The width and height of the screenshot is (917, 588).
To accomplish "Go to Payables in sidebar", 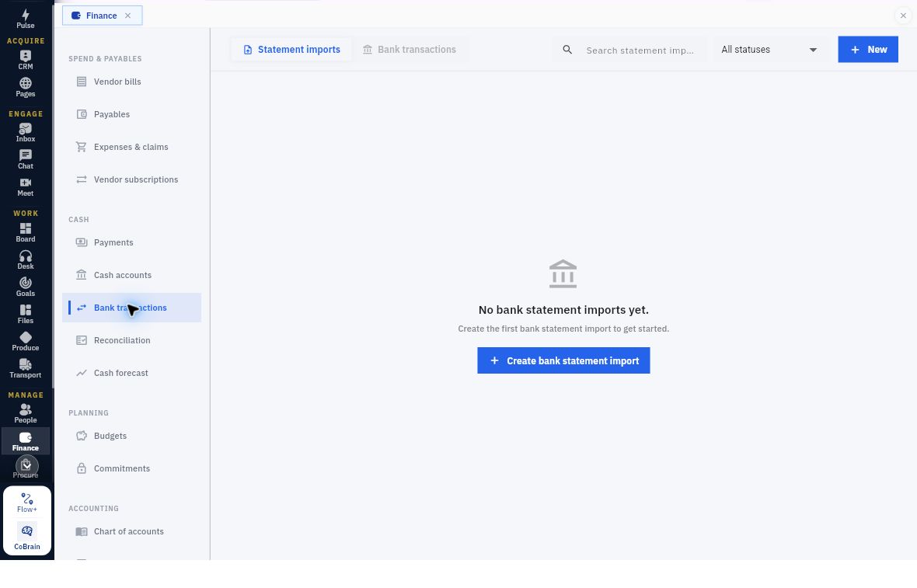I will (131, 114).
